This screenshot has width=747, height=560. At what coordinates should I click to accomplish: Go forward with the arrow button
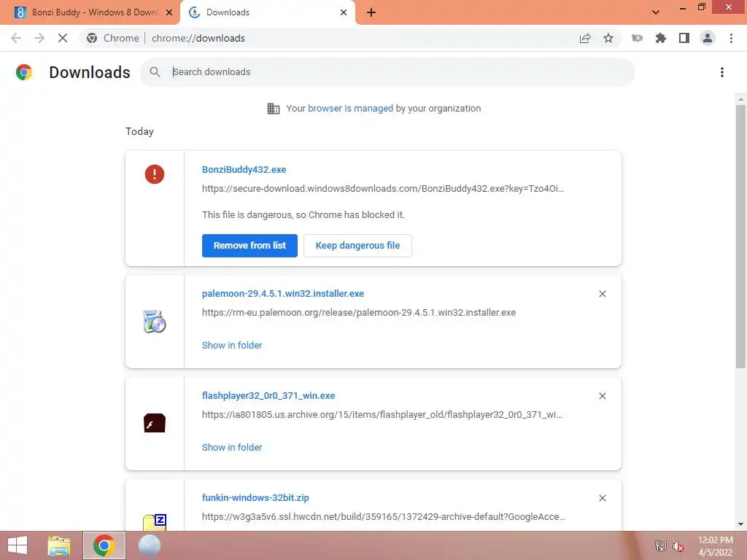tap(39, 38)
